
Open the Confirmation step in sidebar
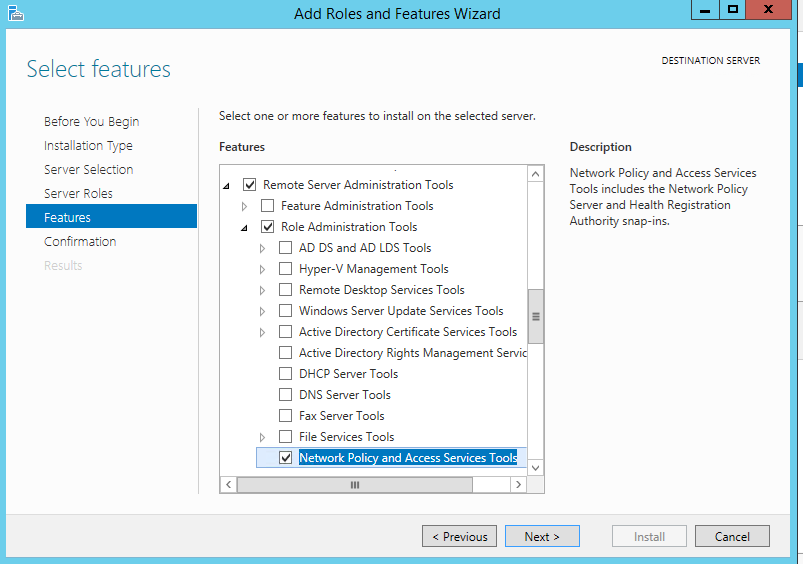80,241
